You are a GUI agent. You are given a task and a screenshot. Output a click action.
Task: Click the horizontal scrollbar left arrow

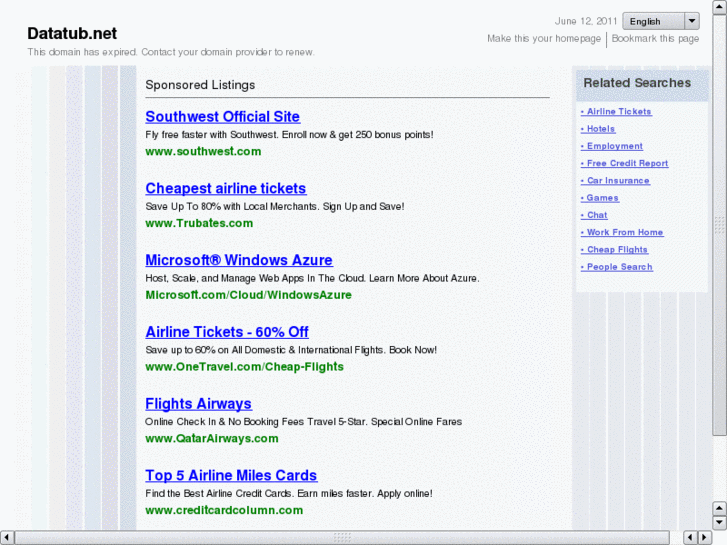click(6, 538)
